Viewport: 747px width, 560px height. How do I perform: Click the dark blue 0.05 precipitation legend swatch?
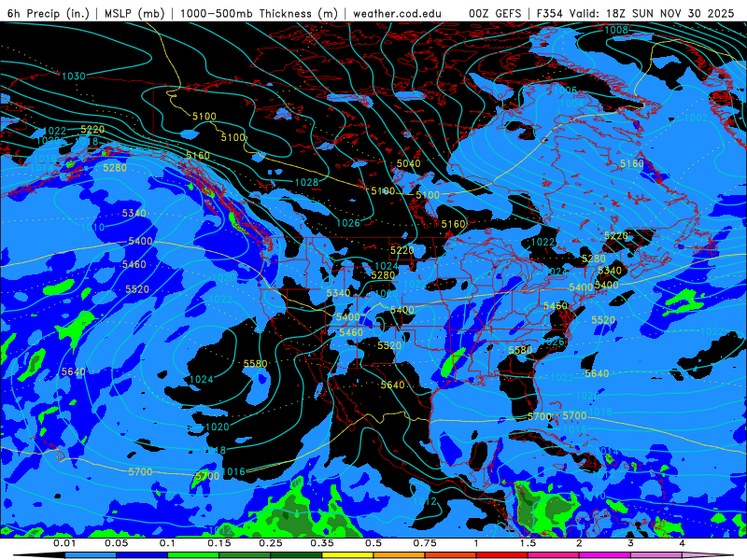tap(142, 555)
